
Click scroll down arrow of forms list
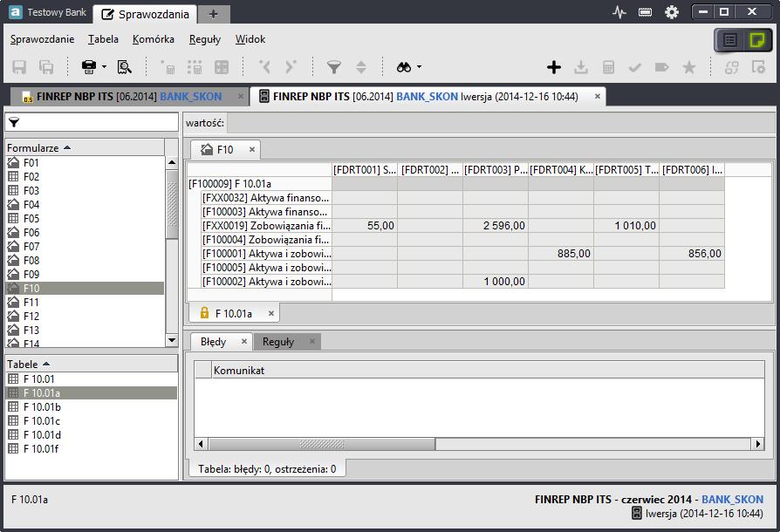172,341
